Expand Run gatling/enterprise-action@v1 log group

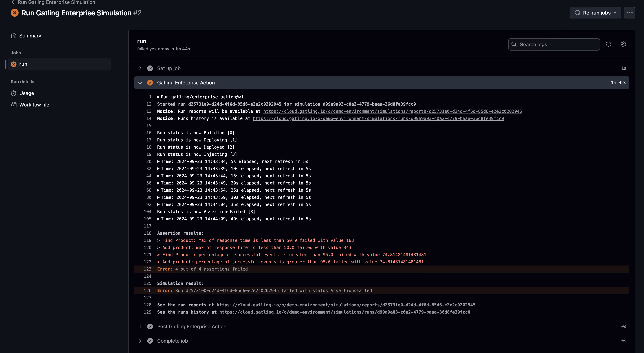tap(158, 97)
